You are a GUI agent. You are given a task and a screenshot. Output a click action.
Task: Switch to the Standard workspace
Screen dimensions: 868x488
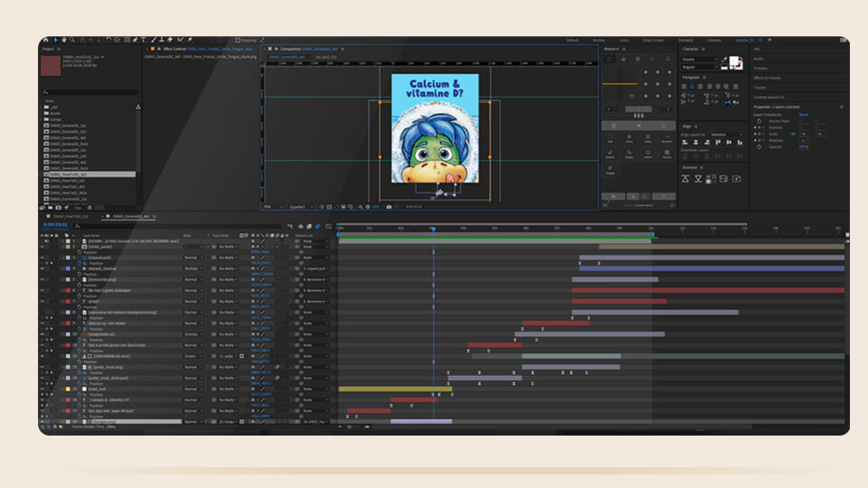[x=686, y=41]
